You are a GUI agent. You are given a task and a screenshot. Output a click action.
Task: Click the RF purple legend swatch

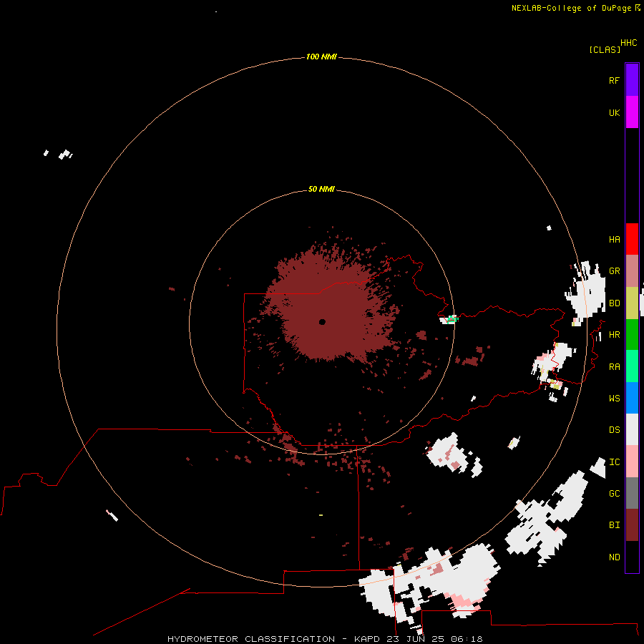632,80
